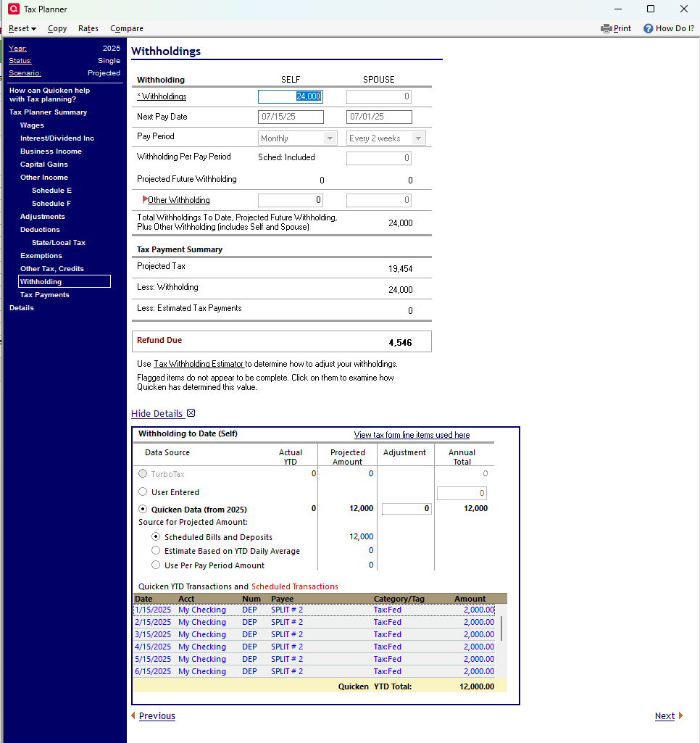700x743 pixels.
Task: Open the Other Withholding link
Action: click(x=178, y=200)
